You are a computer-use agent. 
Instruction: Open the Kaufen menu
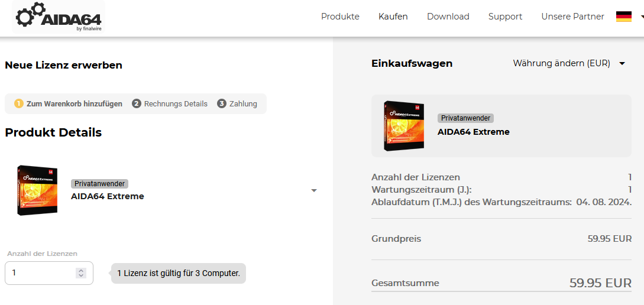coord(393,17)
